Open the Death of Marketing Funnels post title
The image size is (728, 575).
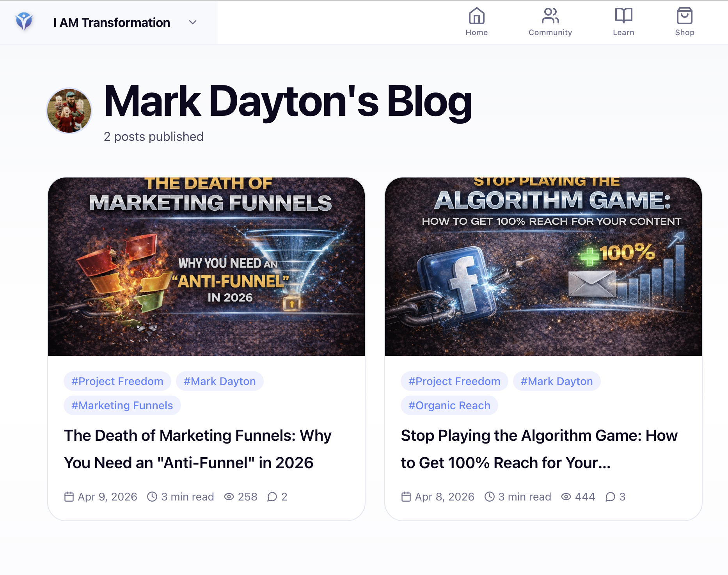point(198,449)
